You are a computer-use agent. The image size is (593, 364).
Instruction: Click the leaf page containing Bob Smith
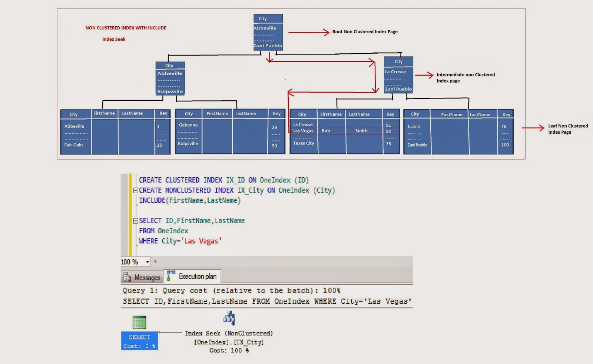[x=345, y=131]
